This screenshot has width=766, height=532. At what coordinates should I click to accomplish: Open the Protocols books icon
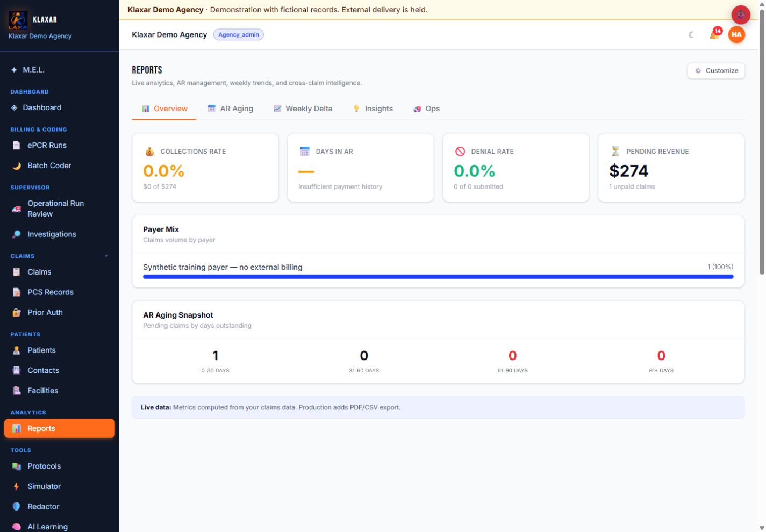[17, 466]
